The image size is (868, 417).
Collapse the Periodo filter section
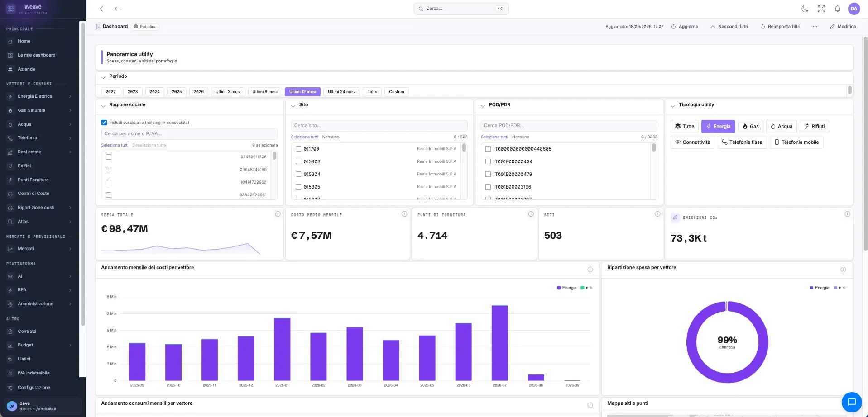tap(103, 77)
